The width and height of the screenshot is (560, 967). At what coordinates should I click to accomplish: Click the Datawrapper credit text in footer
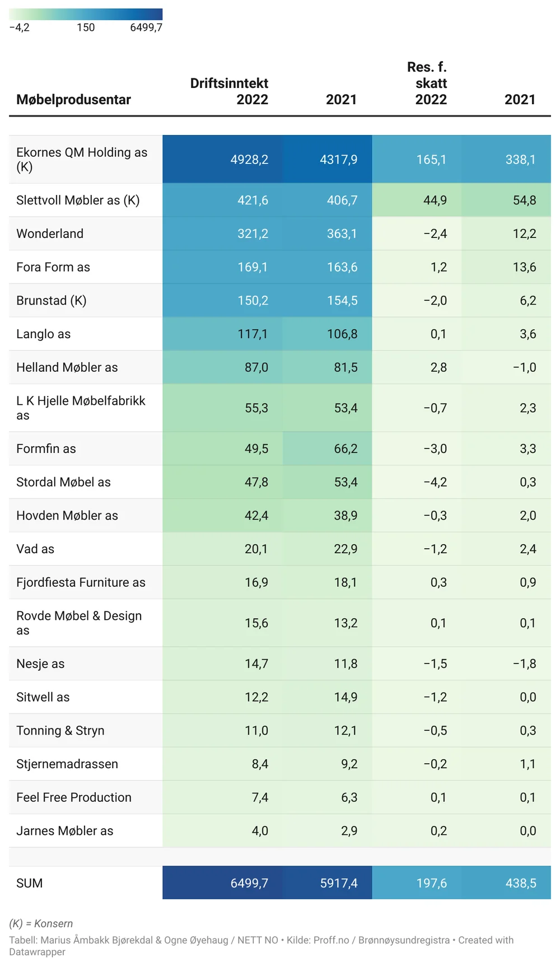pyautogui.click(x=38, y=952)
